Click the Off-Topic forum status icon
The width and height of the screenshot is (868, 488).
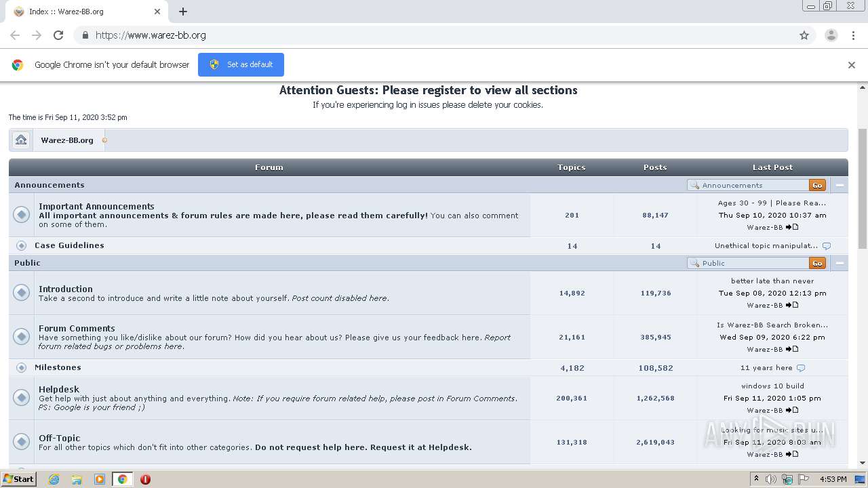point(22,442)
